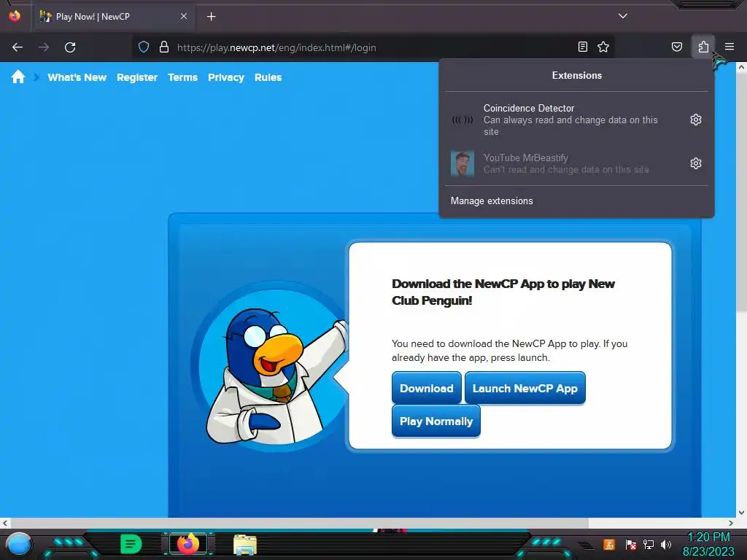Image resolution: width=747 pixels, height=560 pixels.
Task: Click Manage extensions
Action: [x=492, y=201]
